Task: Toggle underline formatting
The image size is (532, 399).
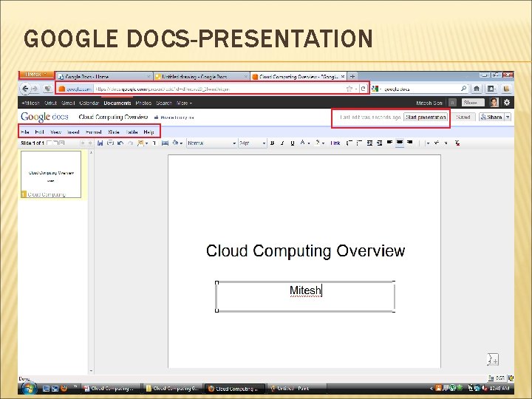Action: pyautogui.click(x=293, y=143)
